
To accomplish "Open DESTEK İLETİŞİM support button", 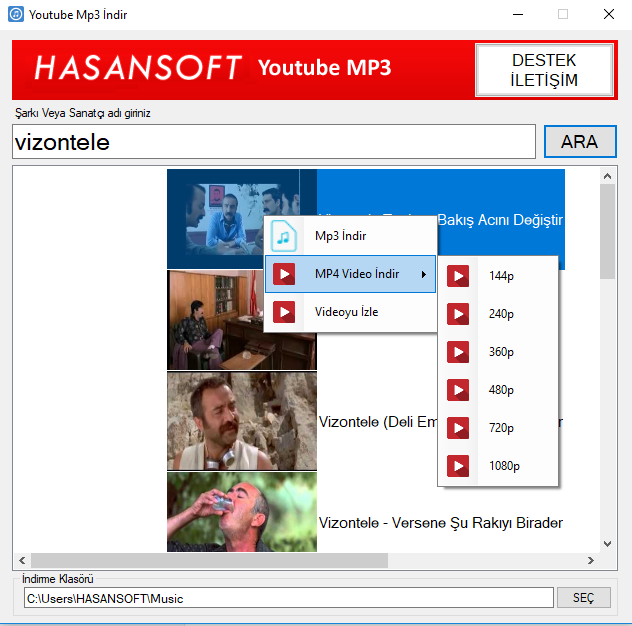I will 544,70.
